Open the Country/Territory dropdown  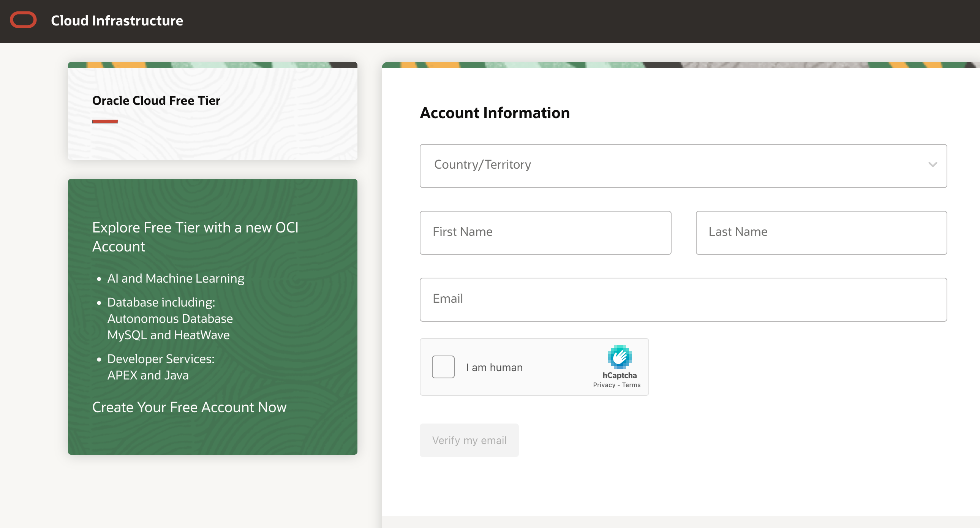pyautogui.click(x=683, y=166)
